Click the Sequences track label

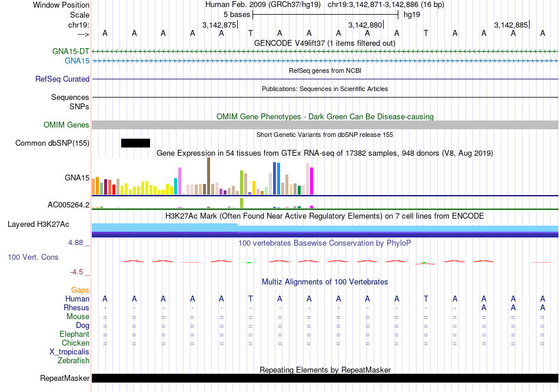tap(70, 97)
